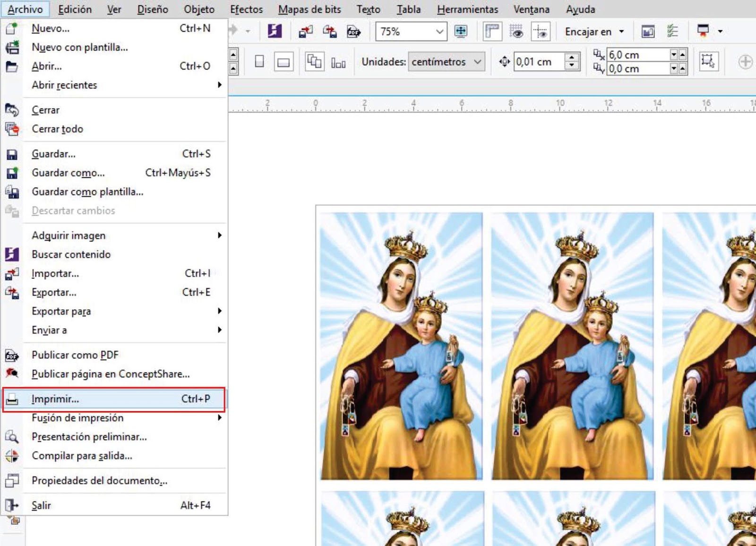Click the Import icon in the toolbar
Image resolution: width=756 pixels, height=546 pixels.
[x=306, y=32]
